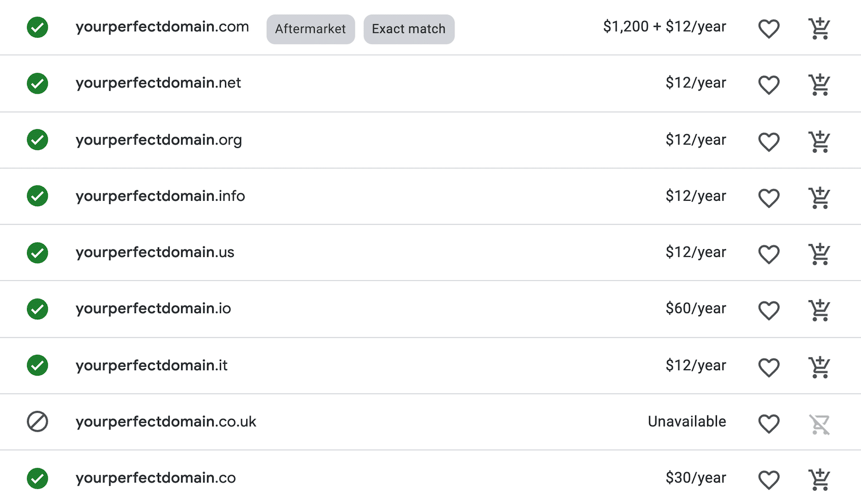The height and width of the screenshot is (504, 861).
Task: Add yourperfectdomain.us to the cart
Action: point(820,253)
